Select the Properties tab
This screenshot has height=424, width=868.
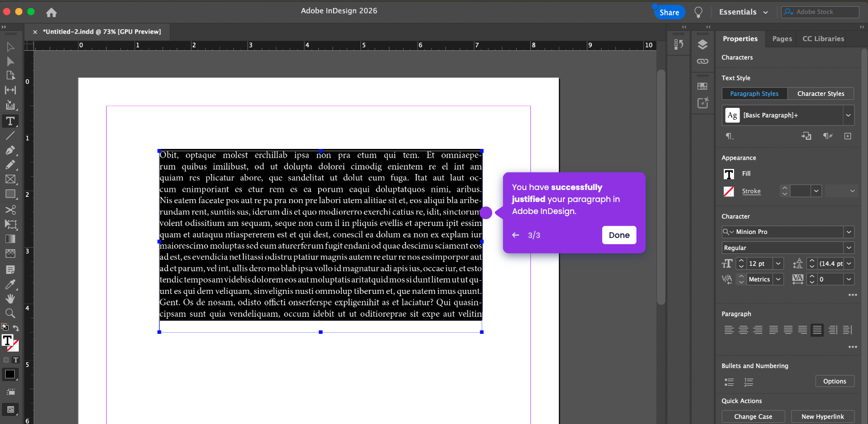[x=740, y=39]
